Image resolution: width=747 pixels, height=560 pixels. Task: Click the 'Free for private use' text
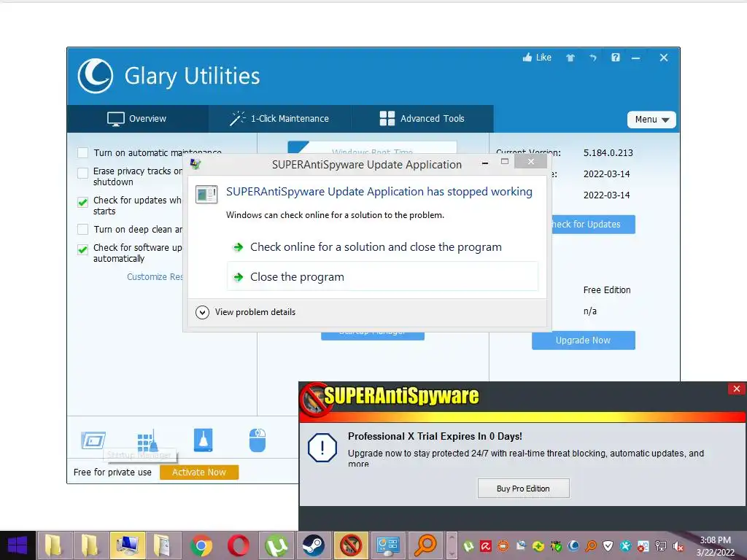coord(112,472)
